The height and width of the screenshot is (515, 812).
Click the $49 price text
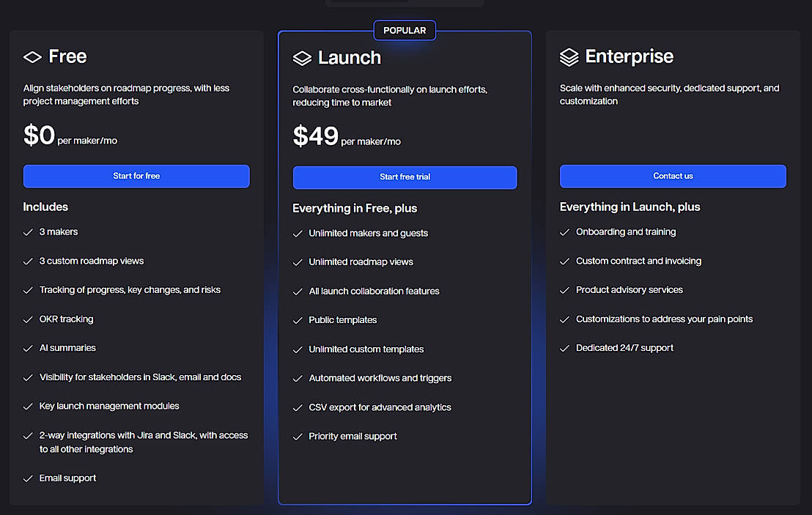315,136
